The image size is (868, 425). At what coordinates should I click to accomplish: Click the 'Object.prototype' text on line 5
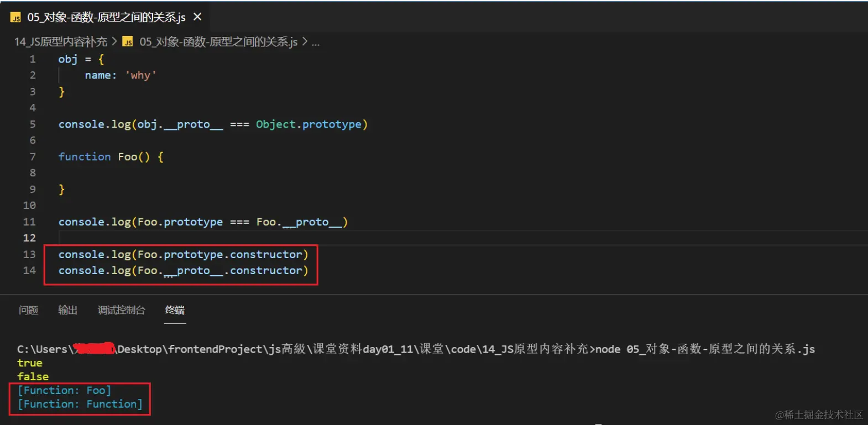[308, 124]
